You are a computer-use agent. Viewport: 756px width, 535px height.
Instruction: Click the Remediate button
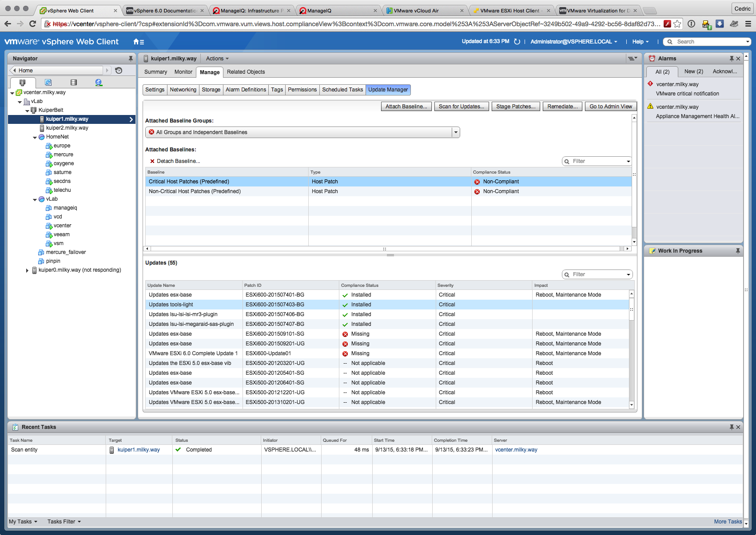562,107
